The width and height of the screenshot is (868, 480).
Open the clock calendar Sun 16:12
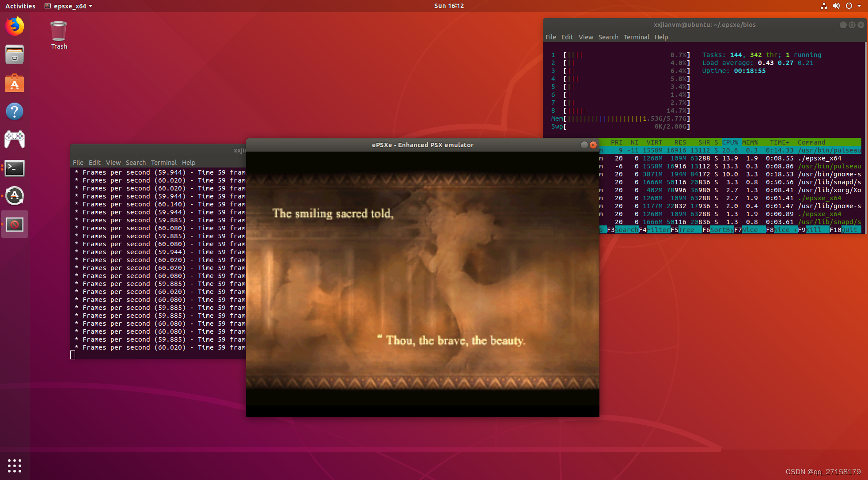(x=449, y=6)
